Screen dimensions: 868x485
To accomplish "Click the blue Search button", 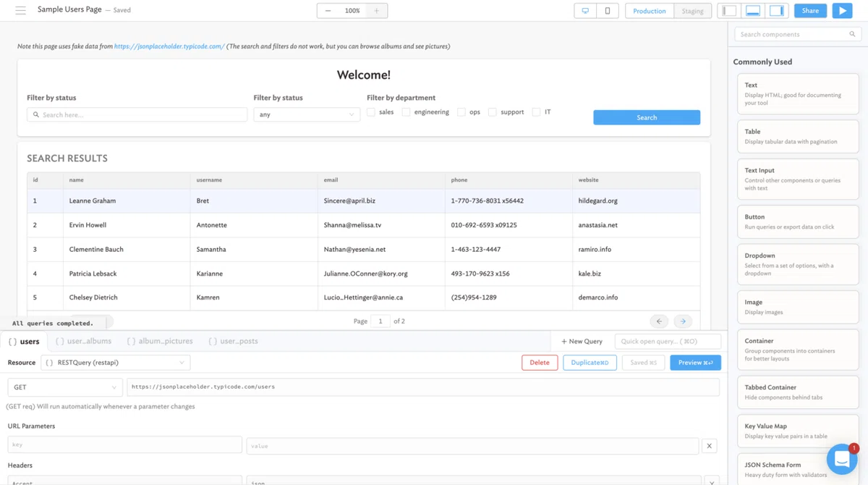I will 647,117.
